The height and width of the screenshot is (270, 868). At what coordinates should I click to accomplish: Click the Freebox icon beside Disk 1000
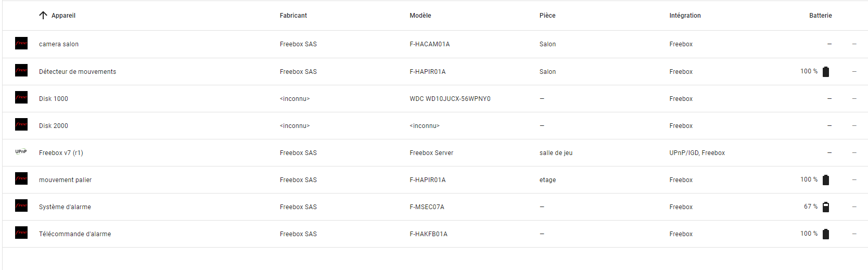(x=21, y=97)
